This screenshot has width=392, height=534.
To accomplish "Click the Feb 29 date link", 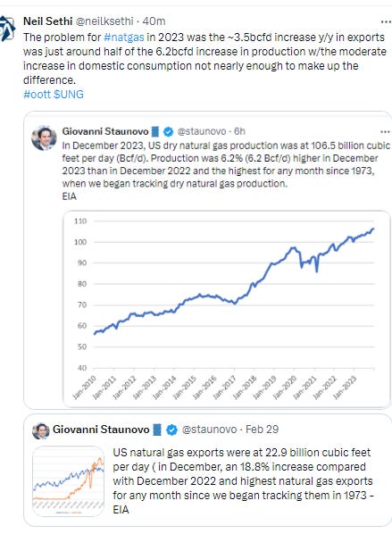I will tap(262, 430).
